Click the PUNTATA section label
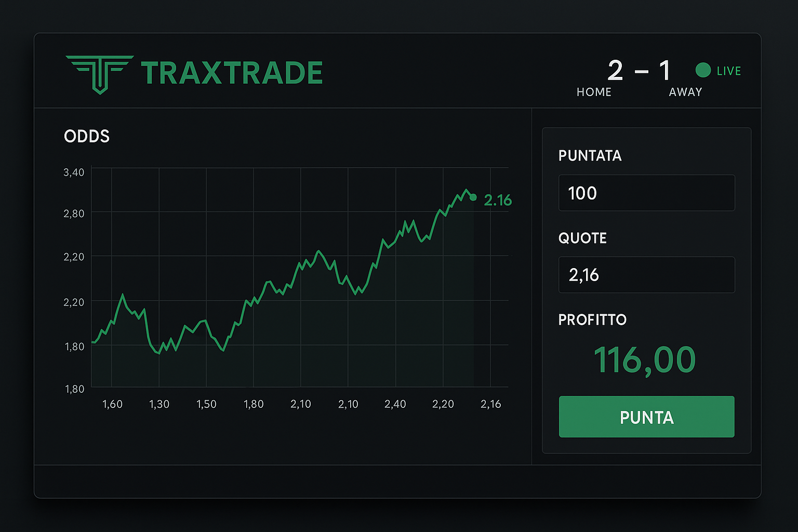Screen dimensions: 798x532 (590, 156)
